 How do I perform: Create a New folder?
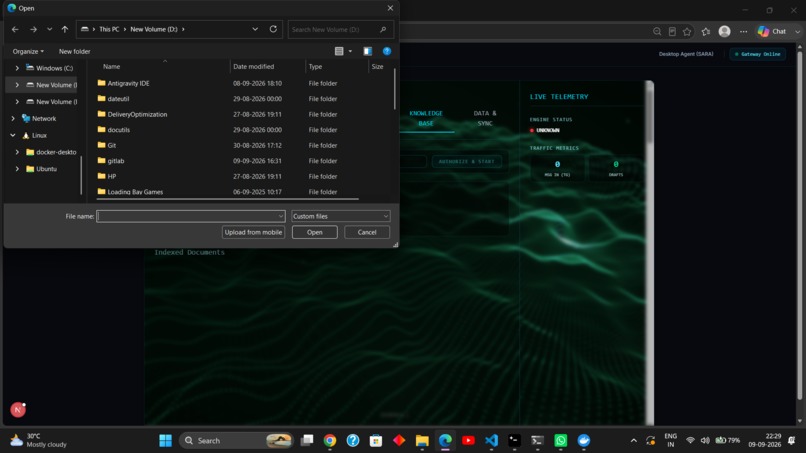[75, 51]
